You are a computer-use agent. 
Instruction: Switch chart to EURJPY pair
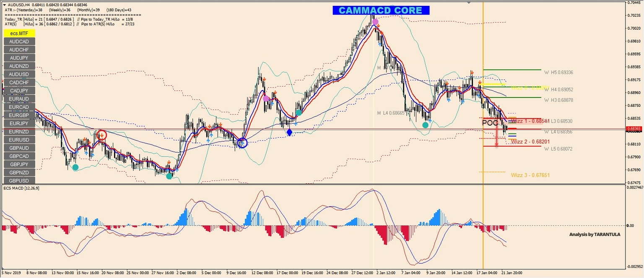(18, 124)
